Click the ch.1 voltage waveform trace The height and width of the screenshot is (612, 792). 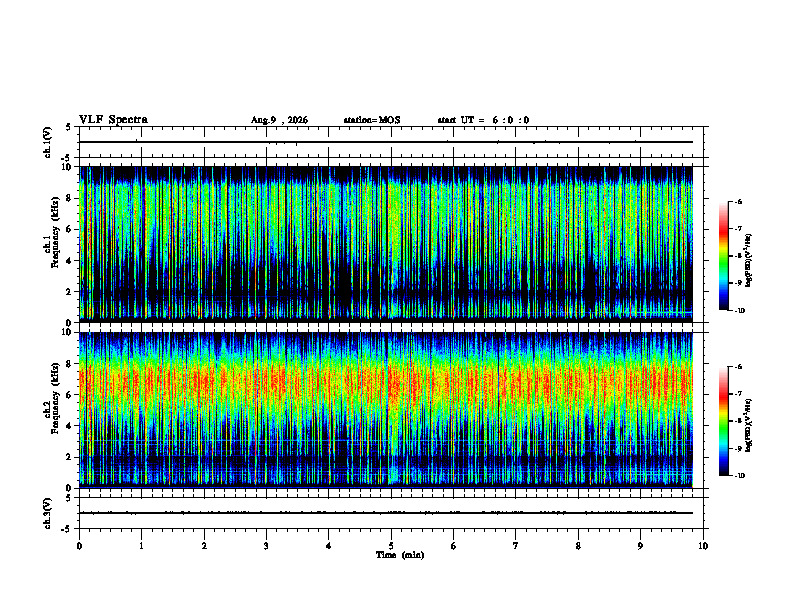point(386,142)
